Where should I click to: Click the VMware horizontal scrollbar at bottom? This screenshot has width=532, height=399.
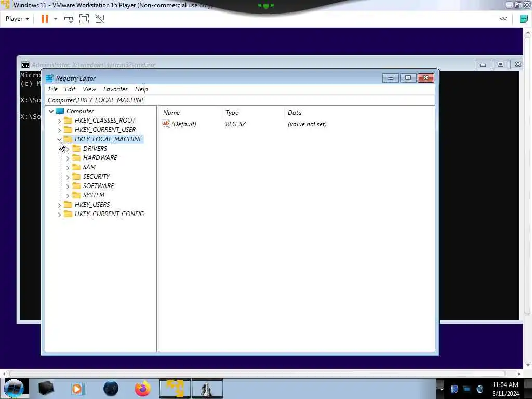257,374
